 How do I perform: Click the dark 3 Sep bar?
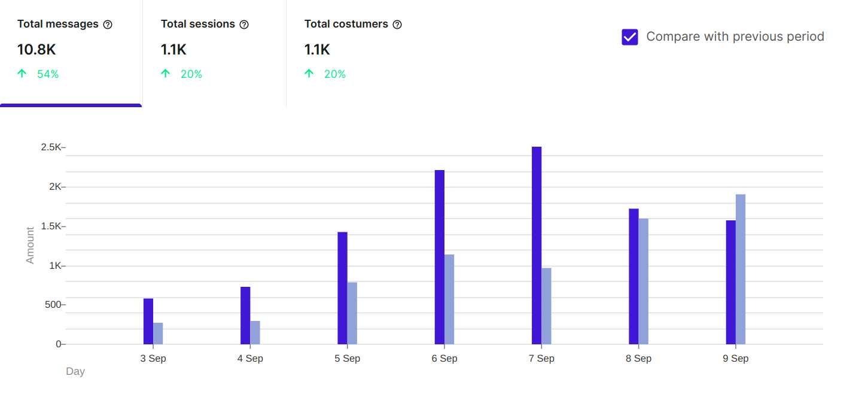click(x=148, y=322)
